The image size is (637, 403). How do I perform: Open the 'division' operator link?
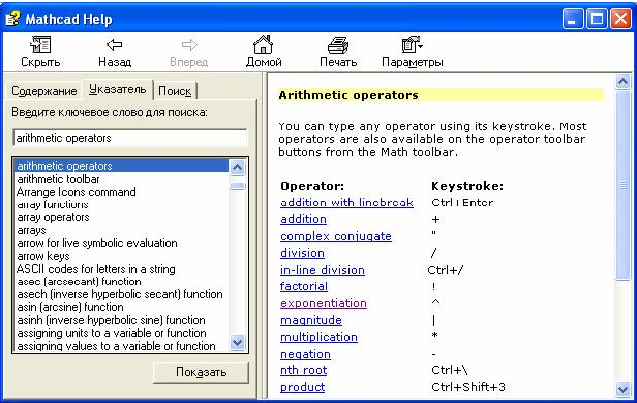click(302, 253)
